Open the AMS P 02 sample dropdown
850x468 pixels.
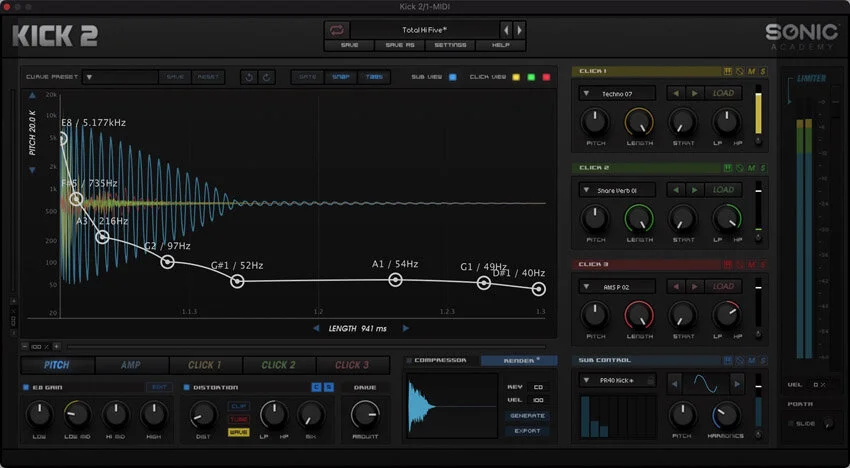[617, 286]
